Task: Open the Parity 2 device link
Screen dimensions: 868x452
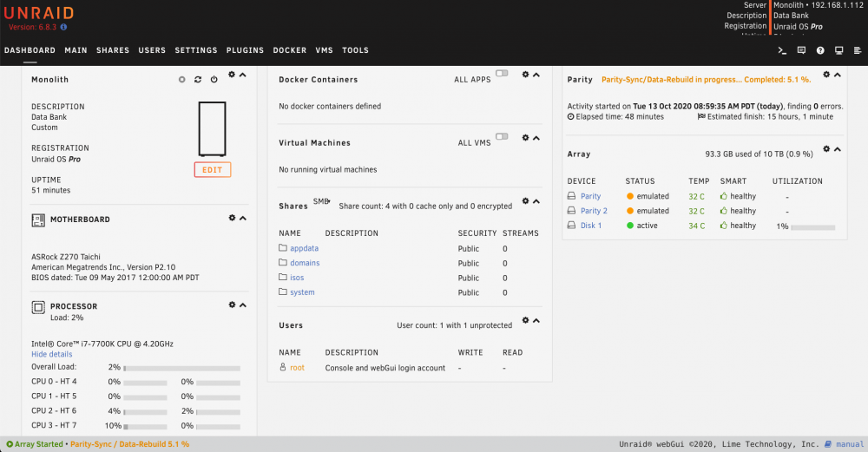Action: [594, 211]
